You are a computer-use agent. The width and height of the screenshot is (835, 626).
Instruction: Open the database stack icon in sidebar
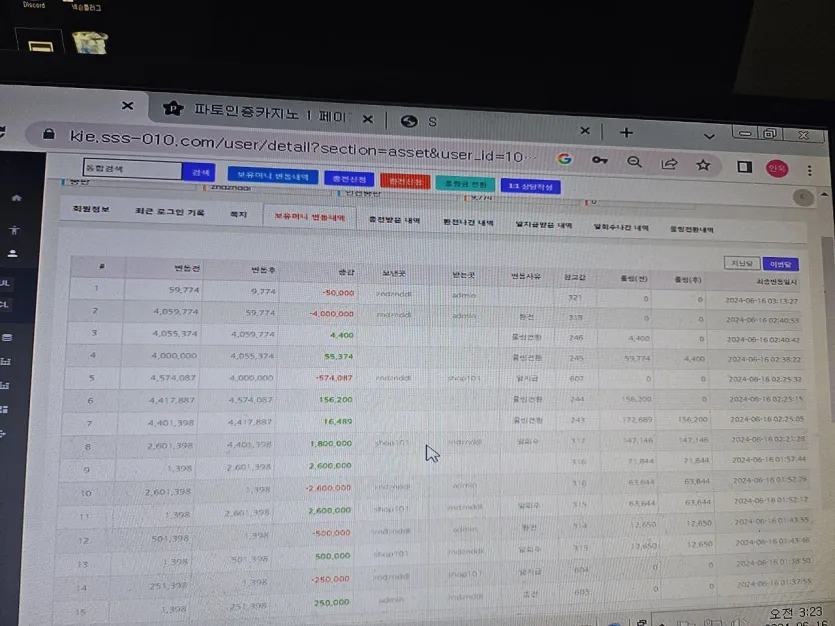(x=7, y=337)
